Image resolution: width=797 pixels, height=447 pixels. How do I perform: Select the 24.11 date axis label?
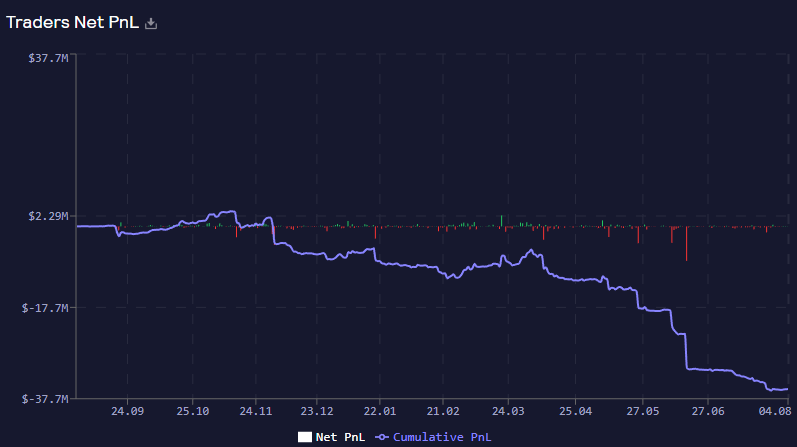[x=256, y=411]
